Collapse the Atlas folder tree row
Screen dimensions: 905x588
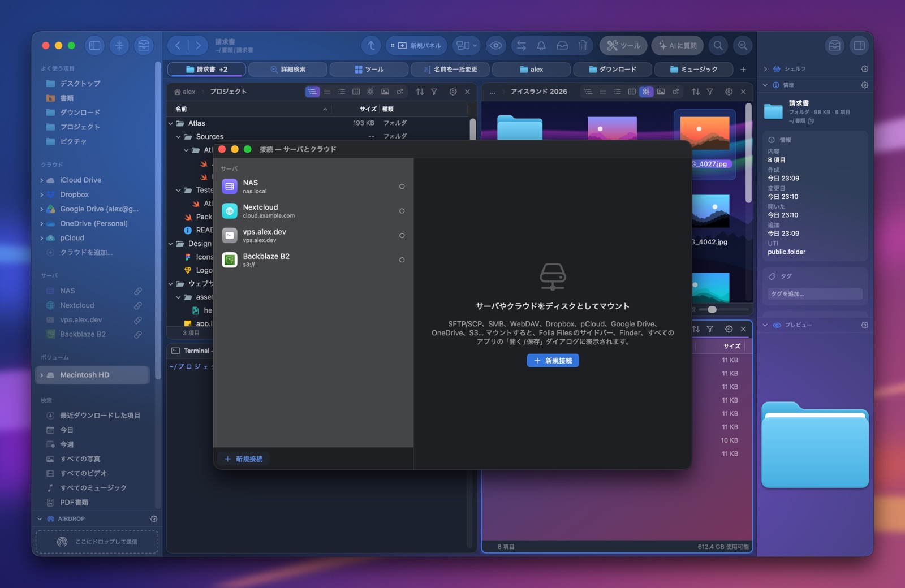coord(171,123)
